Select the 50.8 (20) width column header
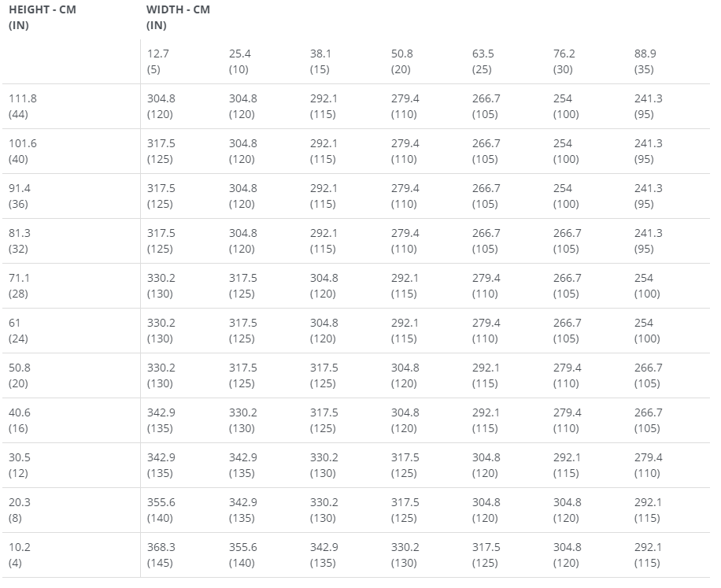Screen dimensions: 721x588 tap(402, 61)
